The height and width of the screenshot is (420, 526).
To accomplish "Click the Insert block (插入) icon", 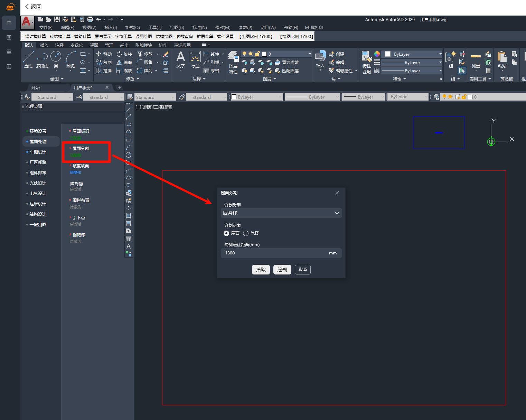I will [x=320, y=57].
